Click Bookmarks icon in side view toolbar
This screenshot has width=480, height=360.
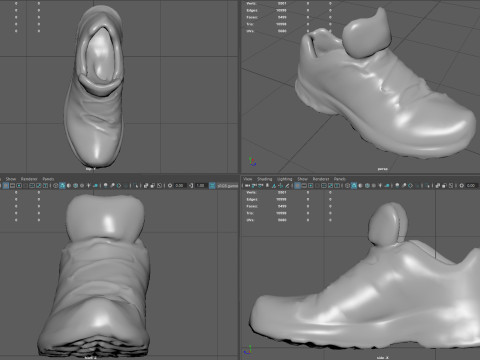tap(267, 185)
